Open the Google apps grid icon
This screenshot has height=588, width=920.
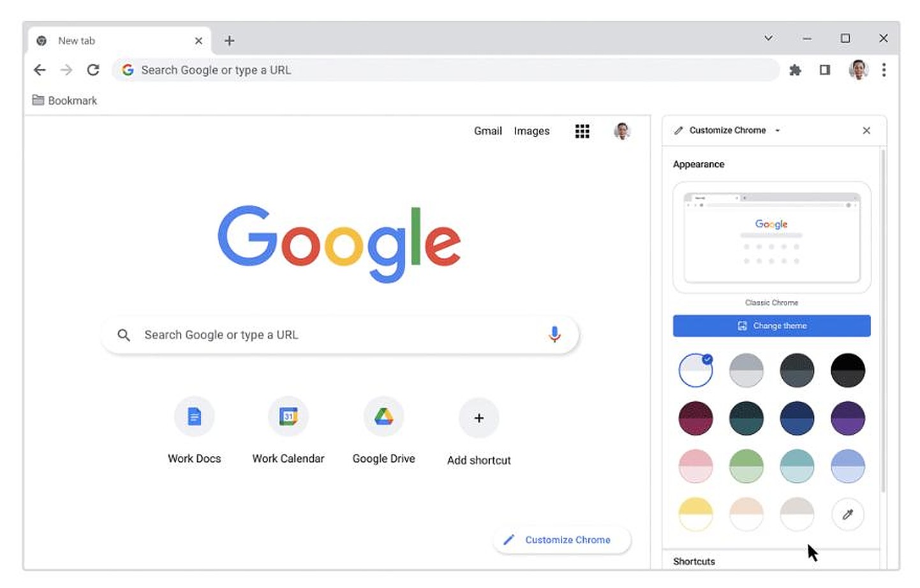tap(582, 131)
